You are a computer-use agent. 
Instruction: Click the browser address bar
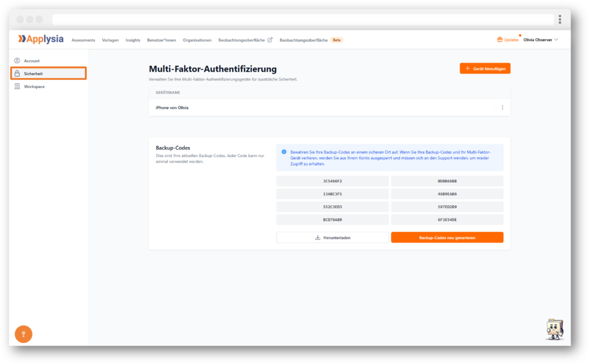pyautogui.click(x=303, y=19)
